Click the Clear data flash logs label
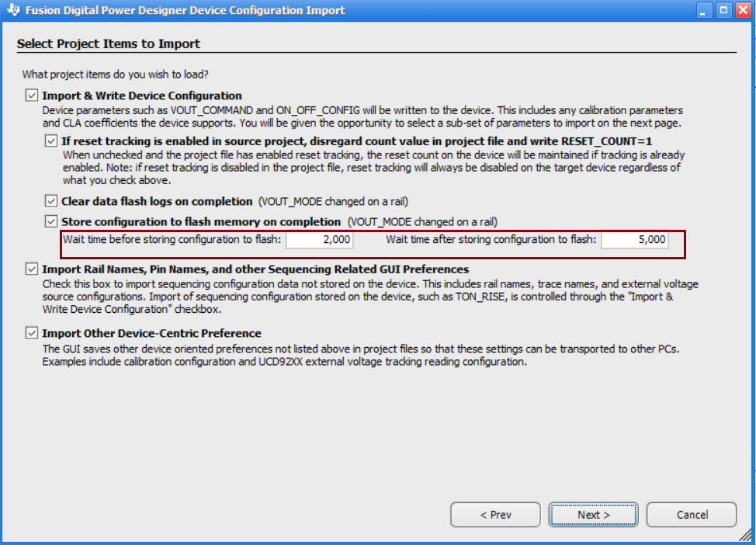This screenshot has height=545, width=756. (157, 202)
